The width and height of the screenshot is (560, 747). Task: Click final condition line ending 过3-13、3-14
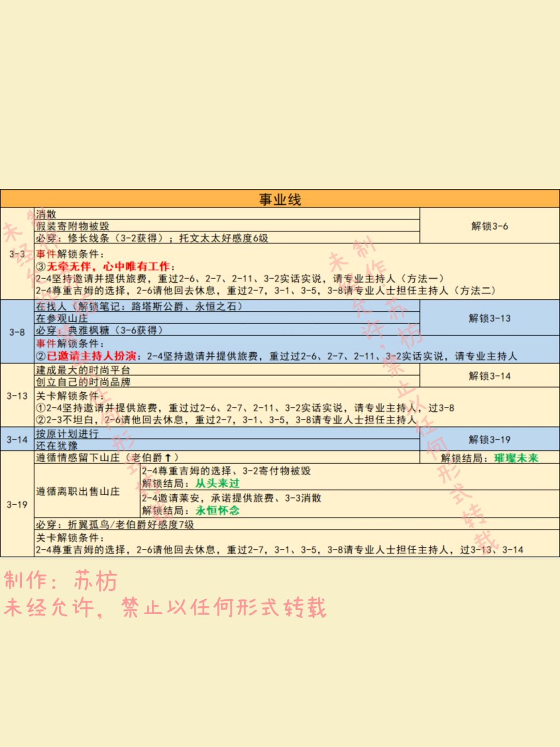(279, 550)
